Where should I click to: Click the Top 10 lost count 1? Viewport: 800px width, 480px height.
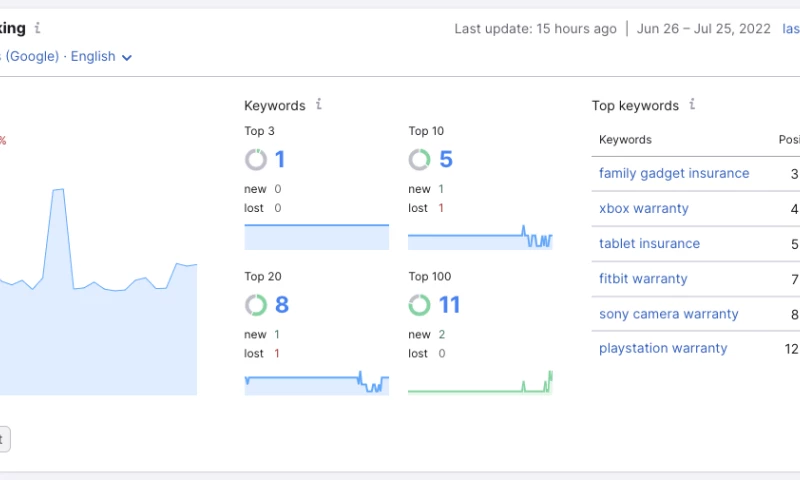tap(441, 208)
